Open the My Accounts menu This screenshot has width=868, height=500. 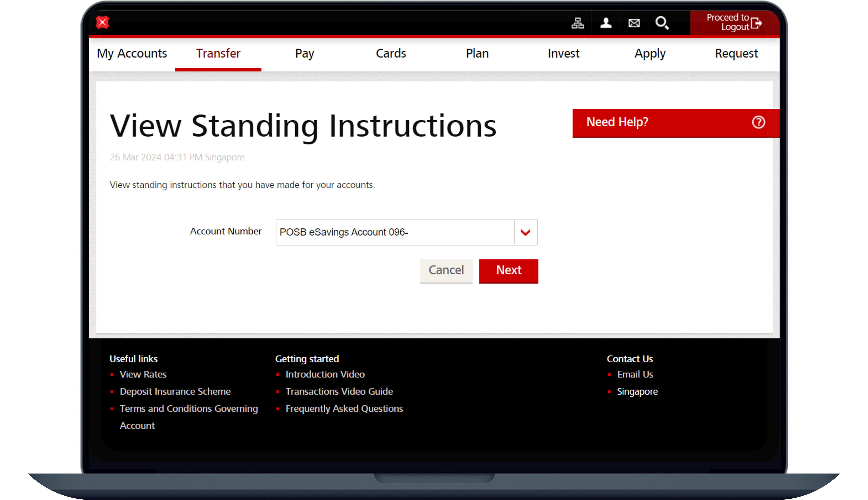(132, 54)
